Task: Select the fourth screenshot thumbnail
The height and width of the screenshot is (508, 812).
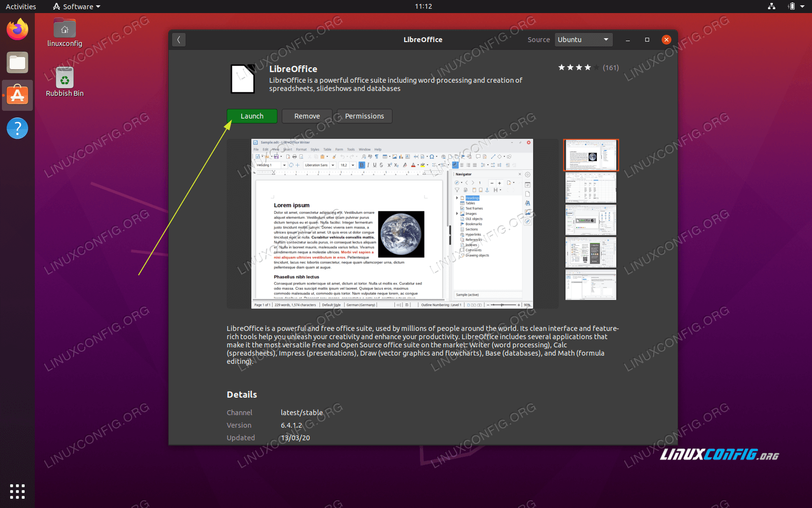Action: click(x=591, y=252)
